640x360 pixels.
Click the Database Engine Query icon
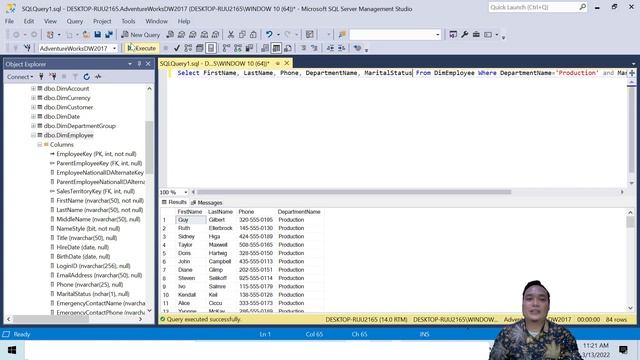click(170, 35)
